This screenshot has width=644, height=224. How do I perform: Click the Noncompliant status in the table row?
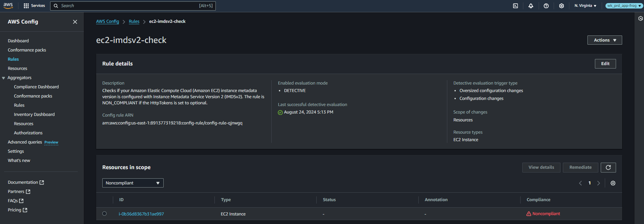543,214
